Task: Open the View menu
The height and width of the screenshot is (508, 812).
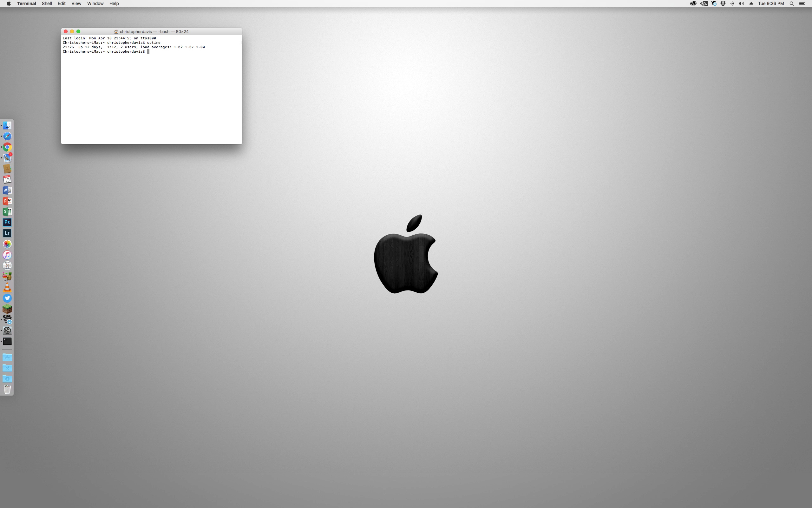Action: coord(76,3)
